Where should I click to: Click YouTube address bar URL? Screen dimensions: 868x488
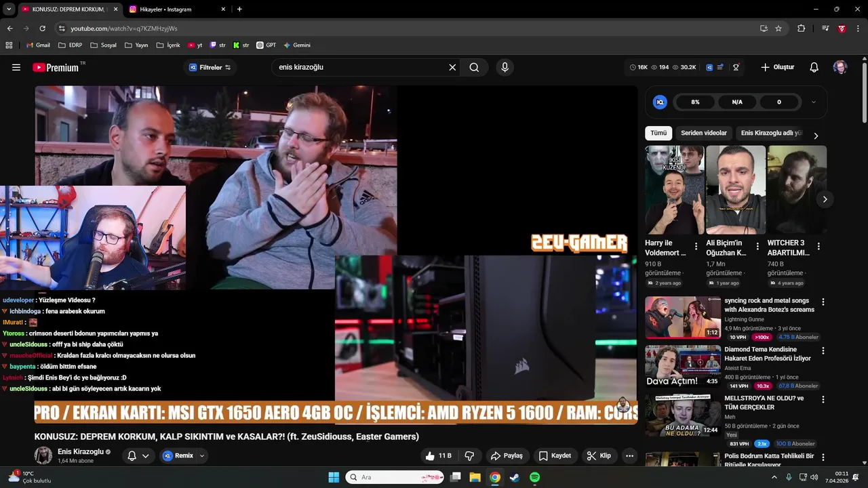[x=124, y=28]
